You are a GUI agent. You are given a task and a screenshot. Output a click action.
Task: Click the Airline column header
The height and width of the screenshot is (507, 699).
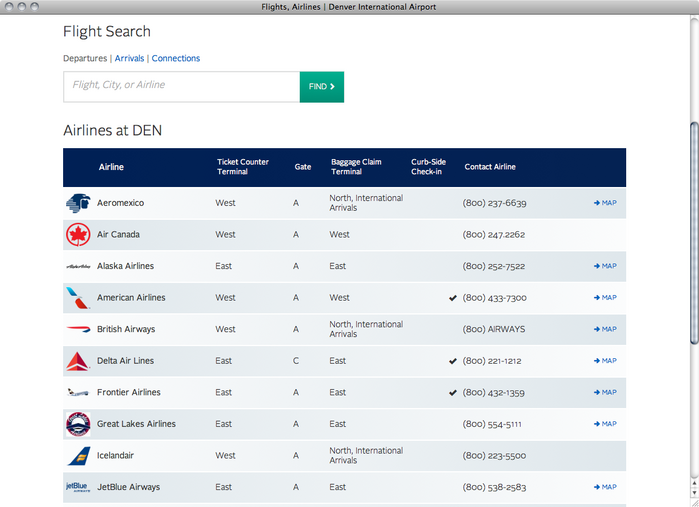pyautogui.click(x=111, y=167)
